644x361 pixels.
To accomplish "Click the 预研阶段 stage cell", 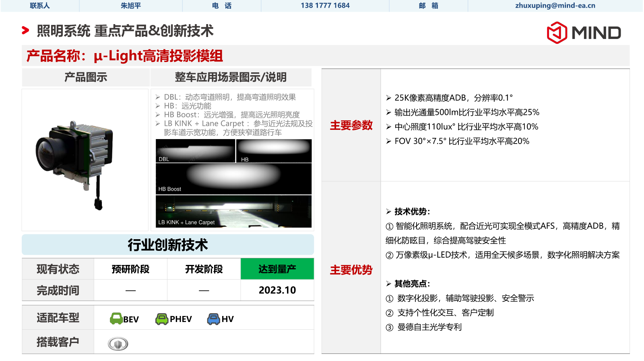I will point(130,269).
